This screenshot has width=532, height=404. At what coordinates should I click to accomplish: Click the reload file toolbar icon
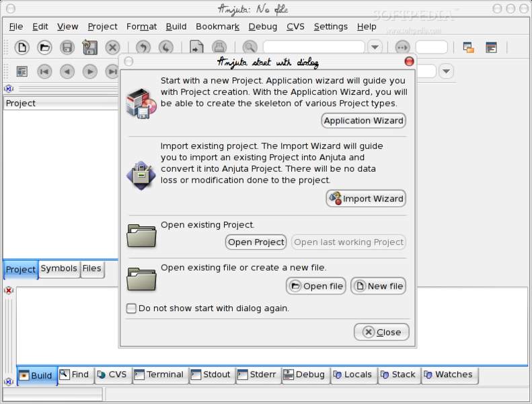coord(196,47)
